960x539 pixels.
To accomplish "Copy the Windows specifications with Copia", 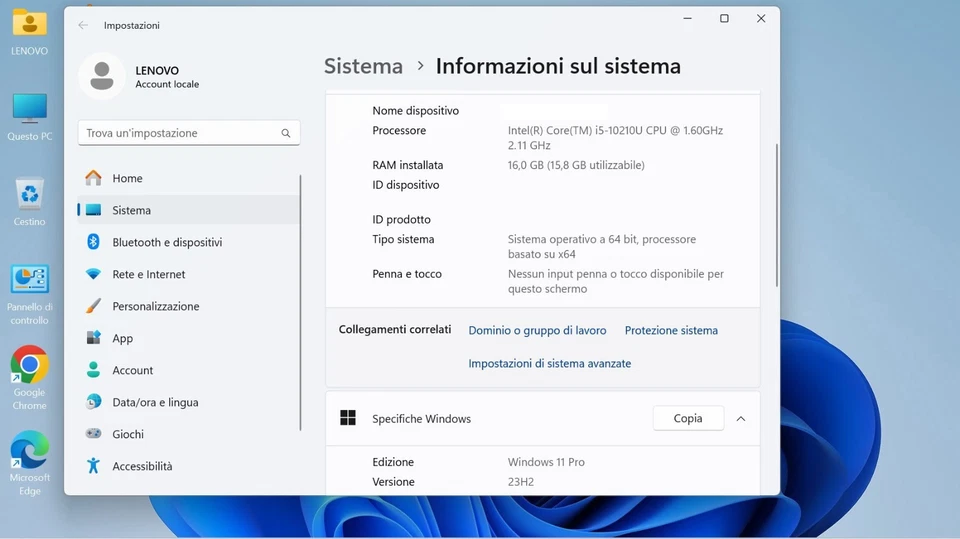I will click(688, 418).
